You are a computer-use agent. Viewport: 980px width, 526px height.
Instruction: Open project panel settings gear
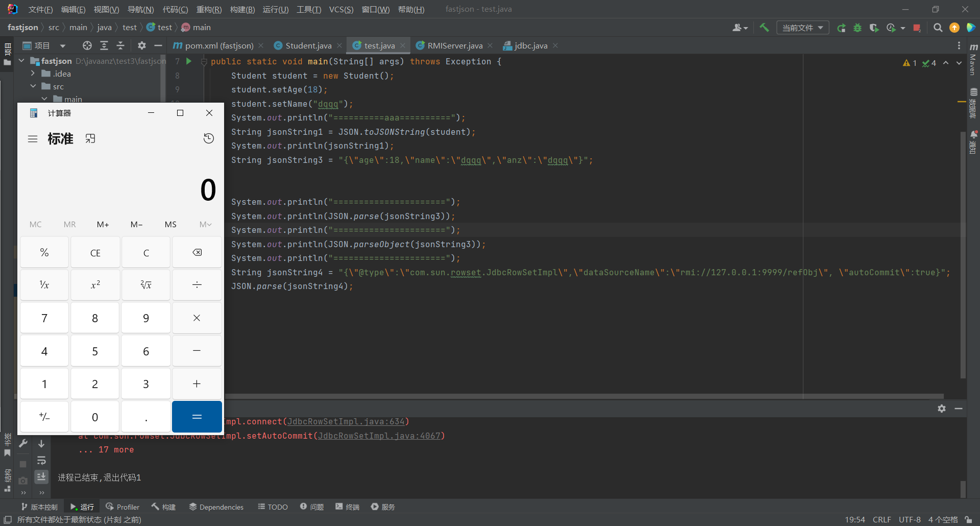(142, 45)
